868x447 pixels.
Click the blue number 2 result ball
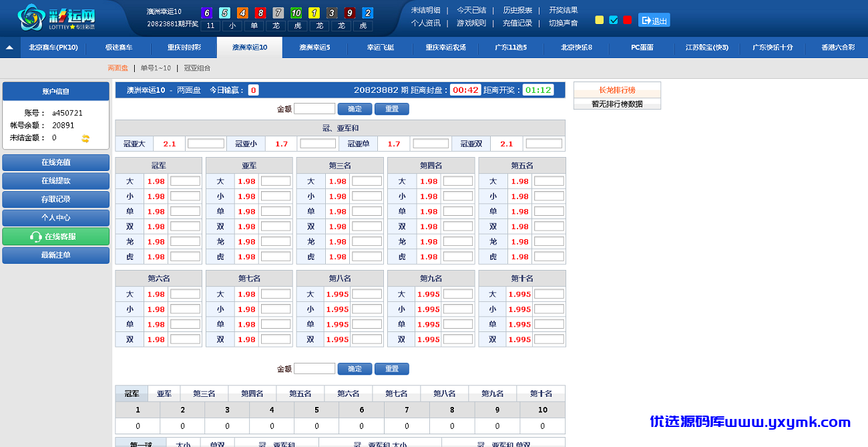(368, 13)
